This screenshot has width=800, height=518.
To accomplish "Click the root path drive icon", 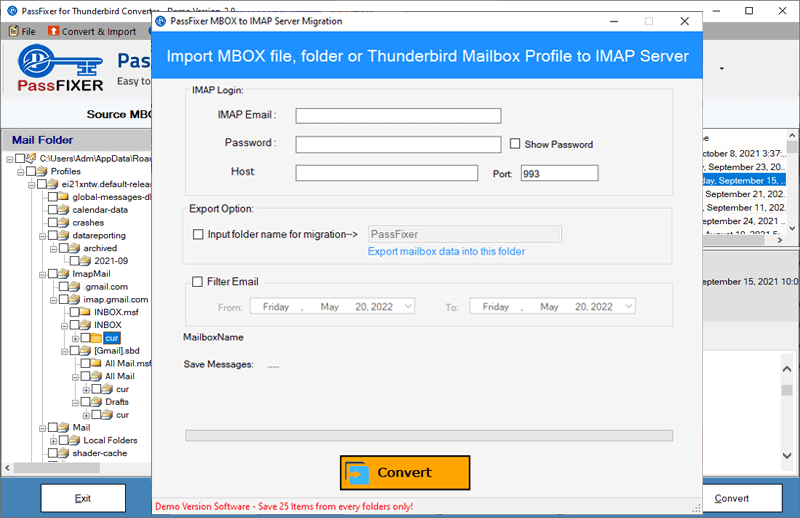I will (32, 158).
